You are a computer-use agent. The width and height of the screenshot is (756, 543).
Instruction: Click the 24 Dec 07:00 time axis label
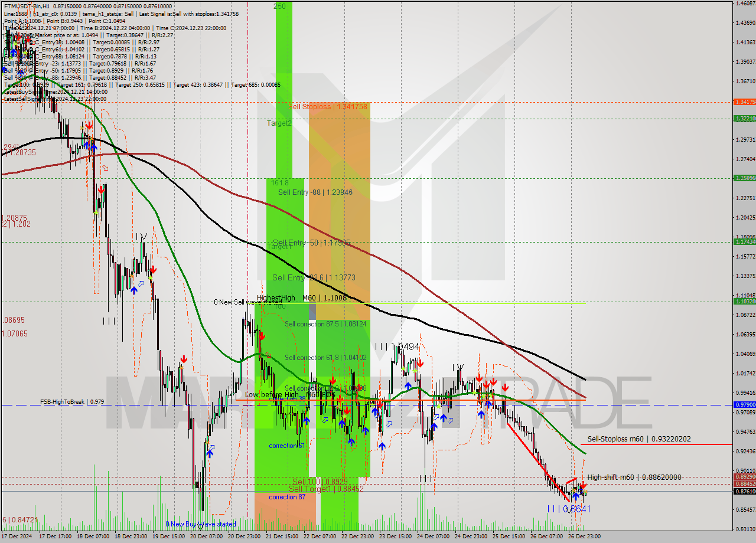[x=434, y=537]
